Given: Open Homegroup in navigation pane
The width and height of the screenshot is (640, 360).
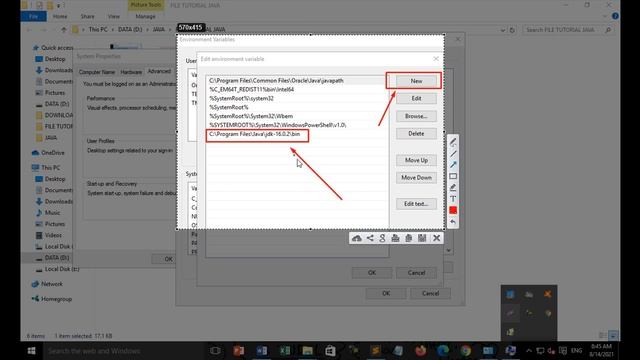Looking at the screenshot, I should (x=56, y=299).
